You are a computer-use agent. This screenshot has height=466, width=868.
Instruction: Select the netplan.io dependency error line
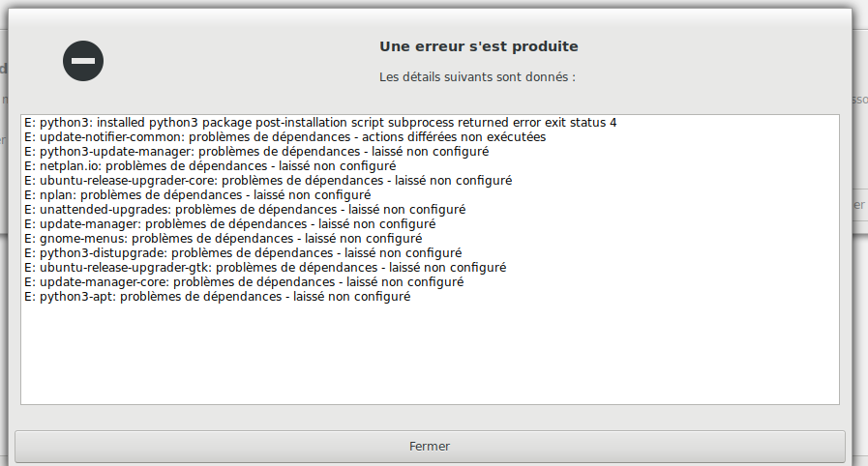(210, 166)
